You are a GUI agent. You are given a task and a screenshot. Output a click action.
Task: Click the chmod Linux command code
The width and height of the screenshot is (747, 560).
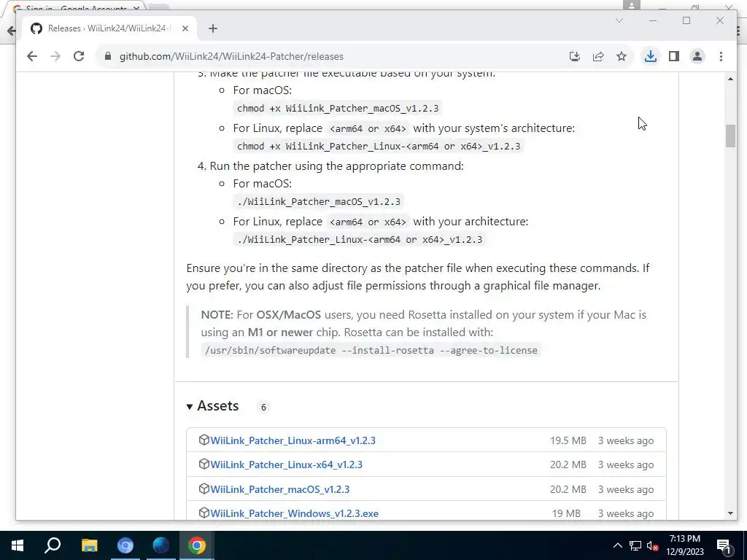pos(379,146)
